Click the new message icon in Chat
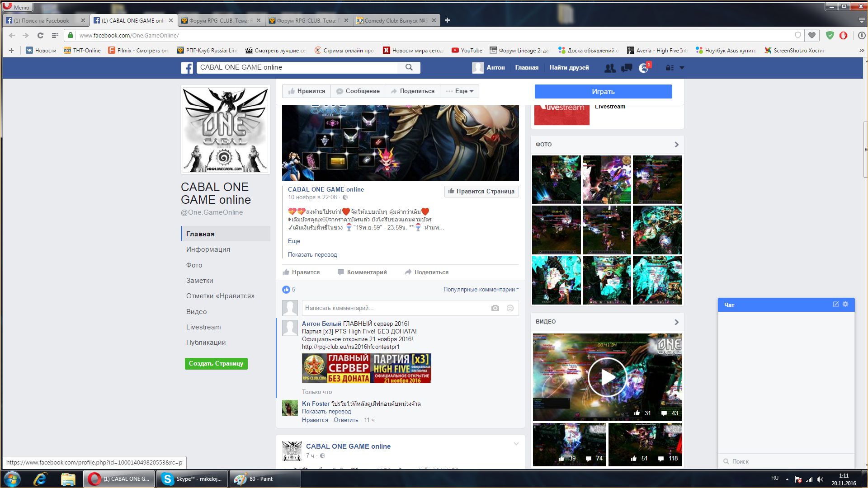The width and height of the screenshot is (868, 488). [836, 305]
